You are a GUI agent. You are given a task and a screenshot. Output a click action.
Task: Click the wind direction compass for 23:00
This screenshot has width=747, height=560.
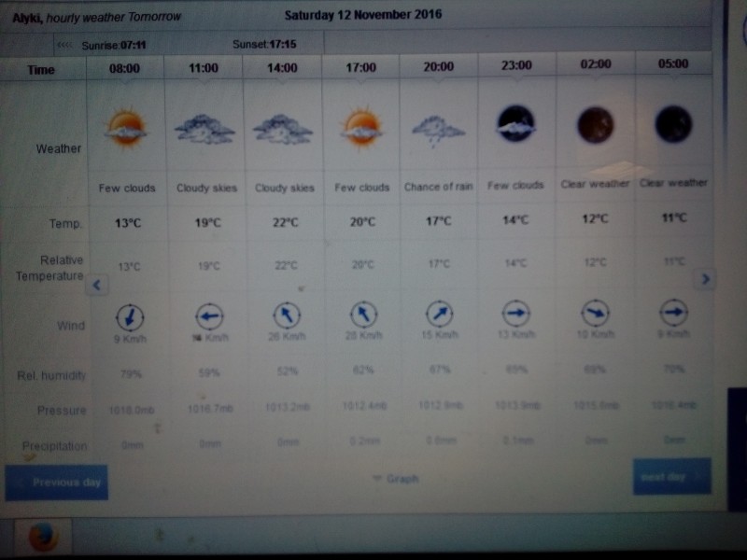[516, 313]
